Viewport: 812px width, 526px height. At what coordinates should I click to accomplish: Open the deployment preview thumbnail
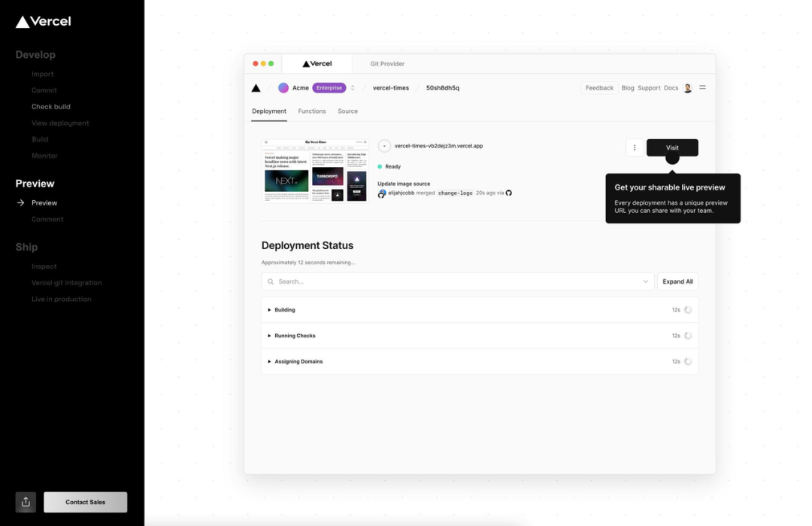click(x=315, y=171)
